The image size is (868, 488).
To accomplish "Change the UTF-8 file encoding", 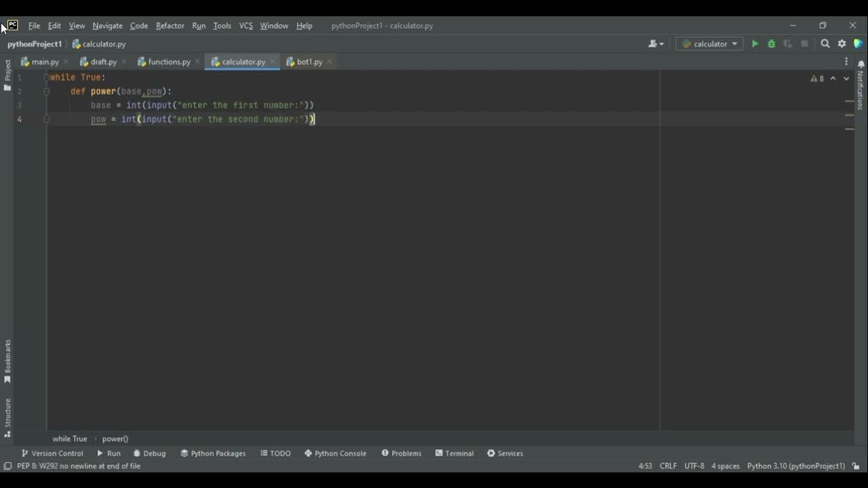I will pyautogui.click(x=694, y=466).
